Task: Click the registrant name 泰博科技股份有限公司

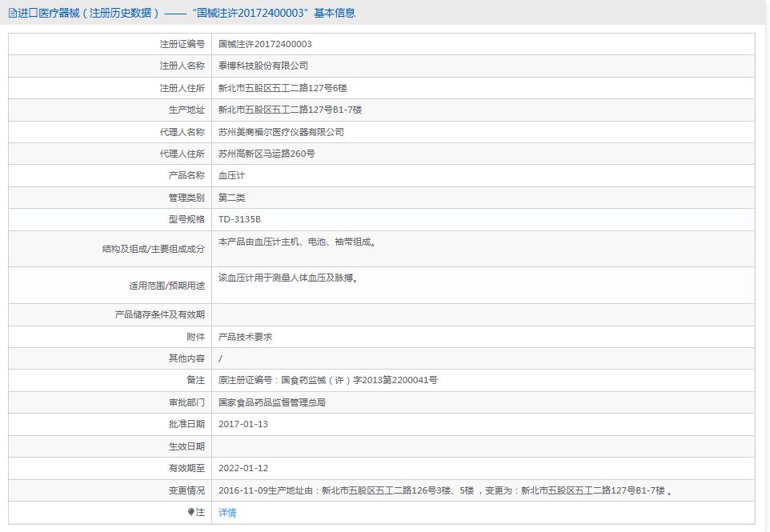Action: coord(263,66)
